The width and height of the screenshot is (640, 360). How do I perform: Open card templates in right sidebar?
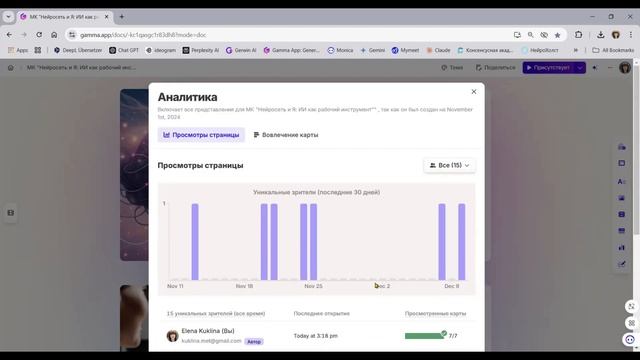coord(622,147)
